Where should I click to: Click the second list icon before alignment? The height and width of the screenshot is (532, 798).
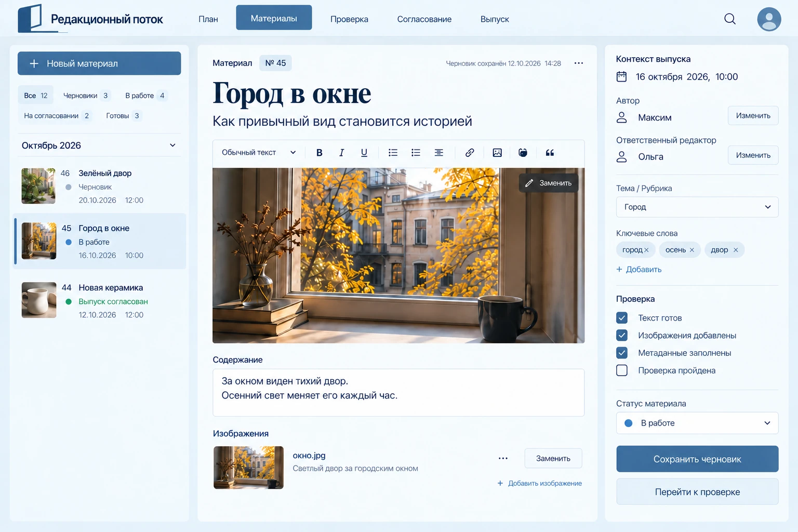[x=416, y=152]
